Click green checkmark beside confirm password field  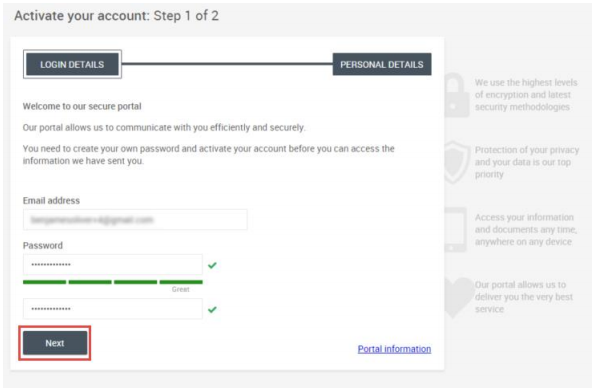[212, 310]
